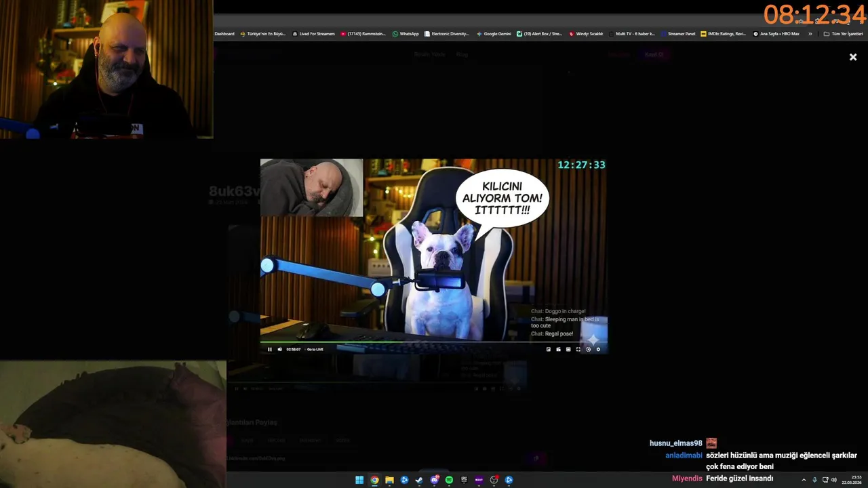Open File Explorer from taskbar
The width and height of the screenshot is (868, 488).
389,480
